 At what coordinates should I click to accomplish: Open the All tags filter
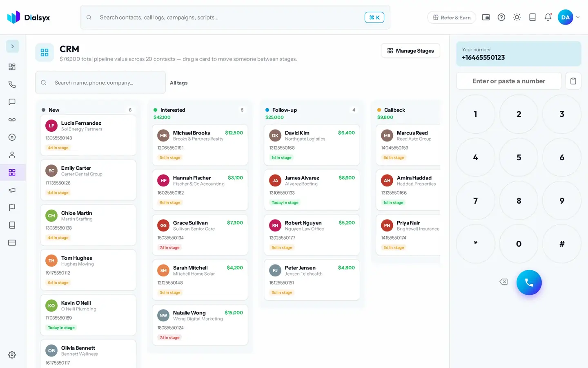click(179, 83)
